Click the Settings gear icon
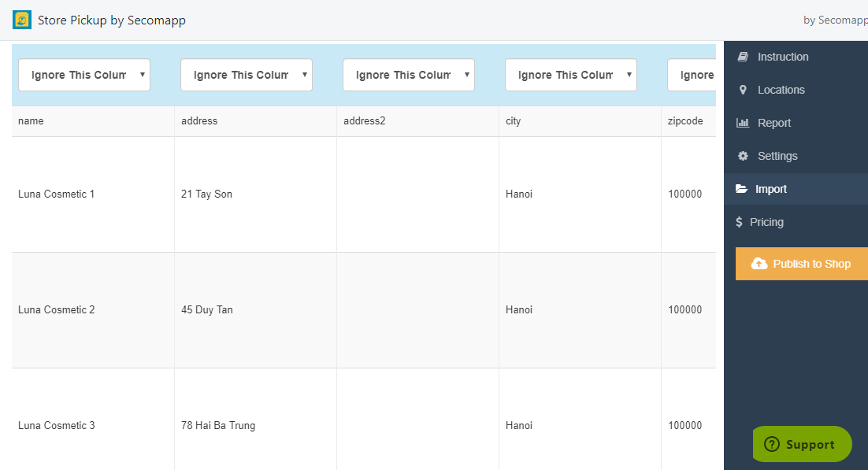 coord(743,156)
